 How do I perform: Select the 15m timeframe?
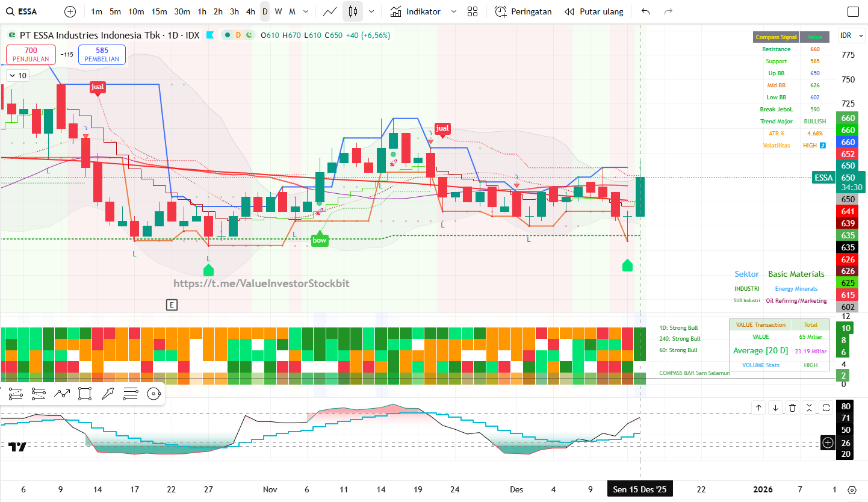pyautogui.click(x=159, y=11)
